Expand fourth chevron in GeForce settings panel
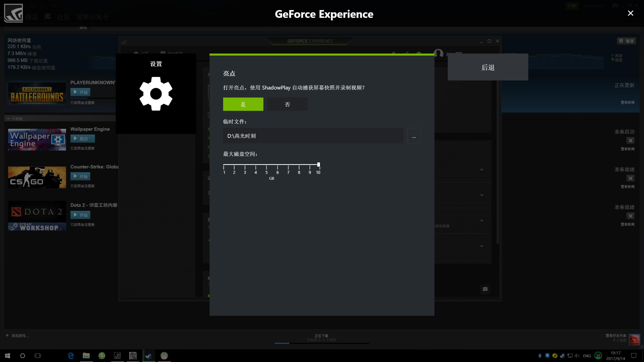The height and width of the screenshot is (362, 644). click(x=482, y=246)
